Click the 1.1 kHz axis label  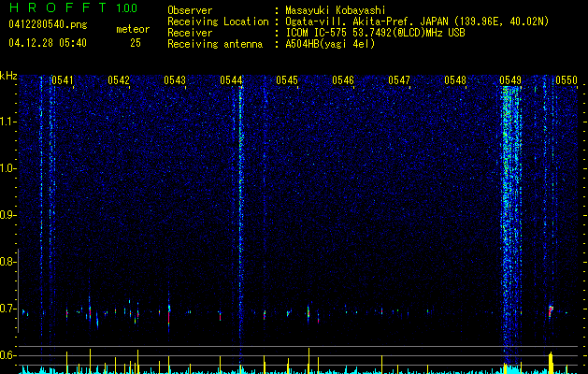7,122
